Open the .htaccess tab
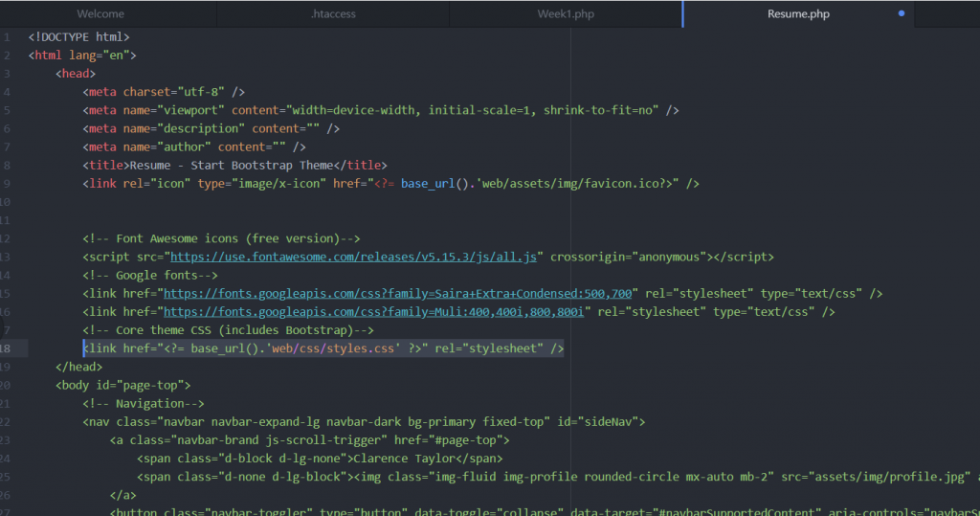Viewport: 980px width, 516px height. pyautogui.click(x=333, y=13)
